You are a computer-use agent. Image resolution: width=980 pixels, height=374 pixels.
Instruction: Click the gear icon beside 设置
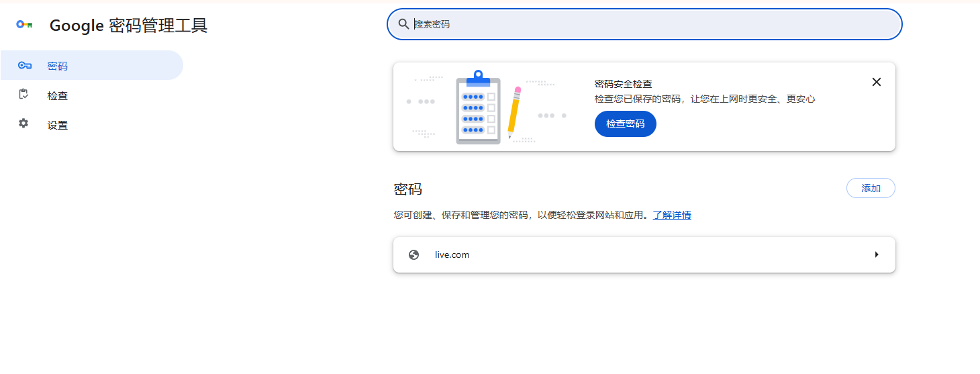23,124
